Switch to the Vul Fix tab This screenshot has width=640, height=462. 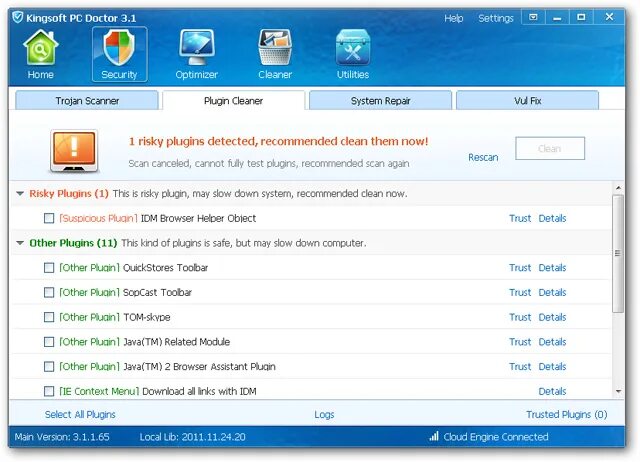tap(527, 100)
